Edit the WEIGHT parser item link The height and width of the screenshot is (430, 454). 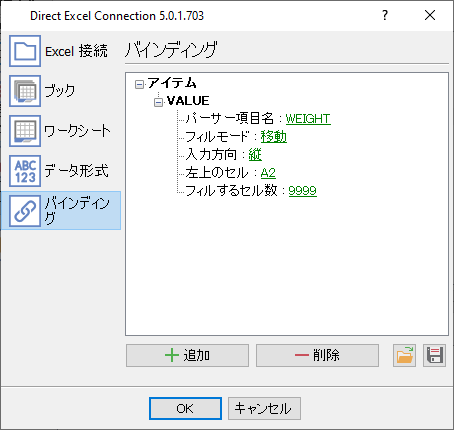pyautogui.click(x=308, y=119)
